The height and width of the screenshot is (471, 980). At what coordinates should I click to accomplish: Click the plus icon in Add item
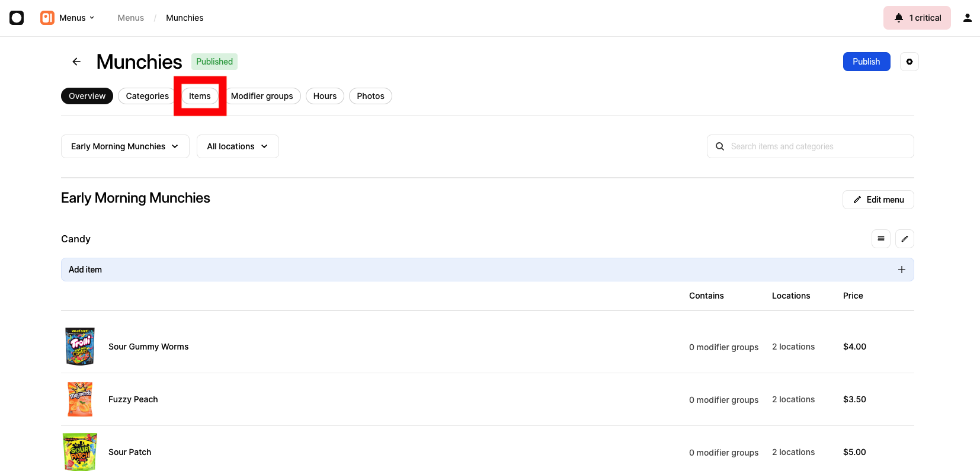click(x=902, y=270)
